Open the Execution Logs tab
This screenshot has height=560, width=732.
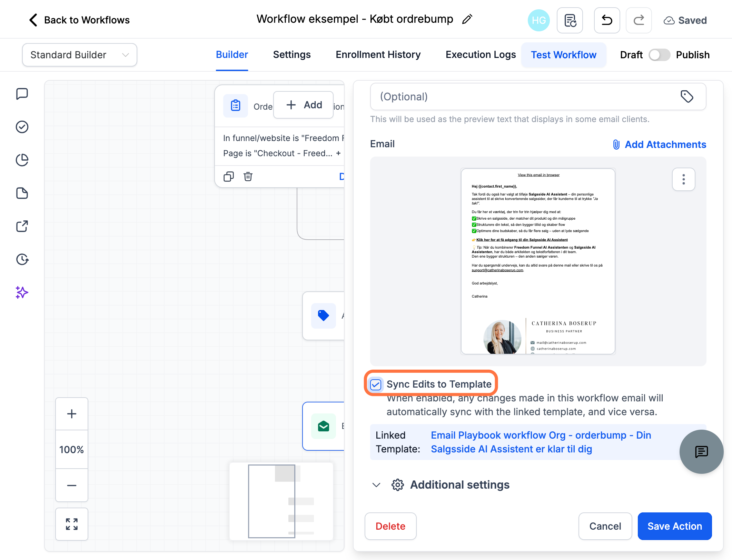pyautogui.click(x=481, y=54)
